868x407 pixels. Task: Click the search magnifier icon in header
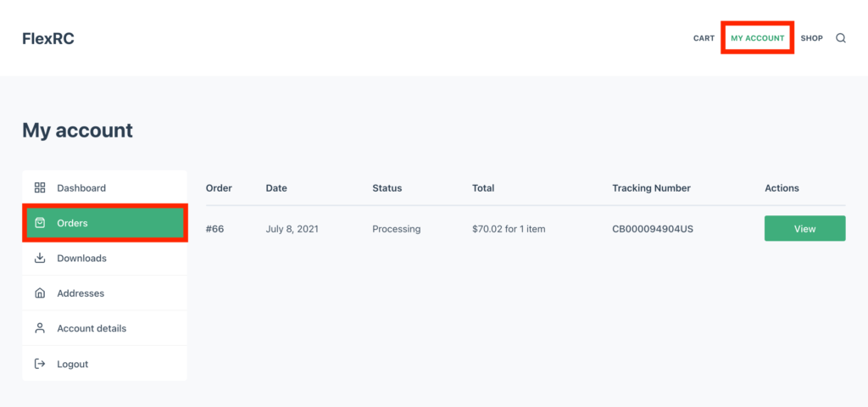840,38
